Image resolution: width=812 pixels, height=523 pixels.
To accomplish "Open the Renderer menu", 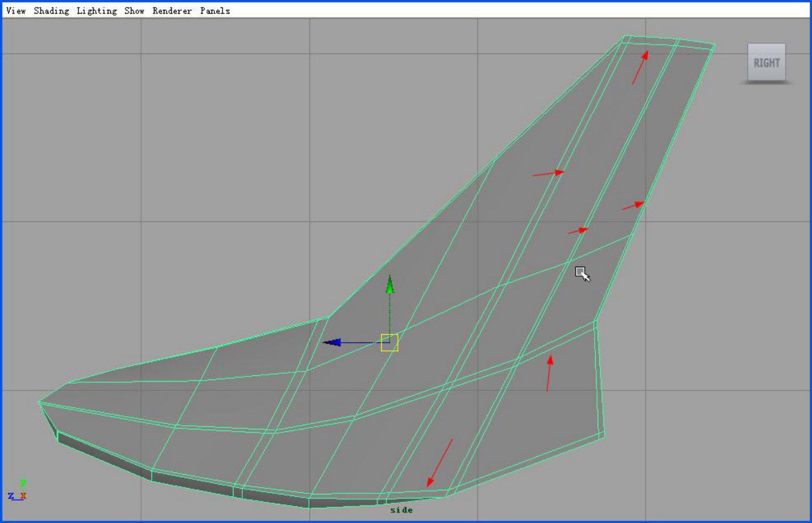I will (x=172, y=11).
